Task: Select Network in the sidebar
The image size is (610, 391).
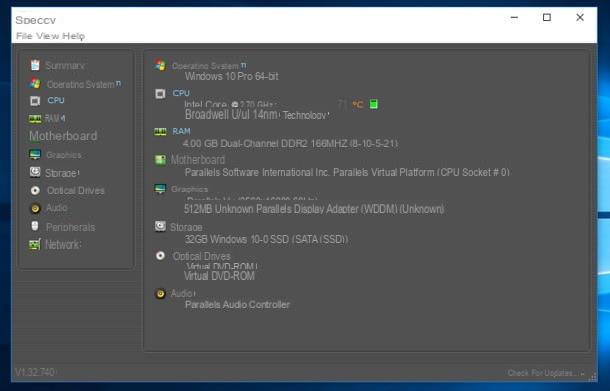Action: coord(63,244)
